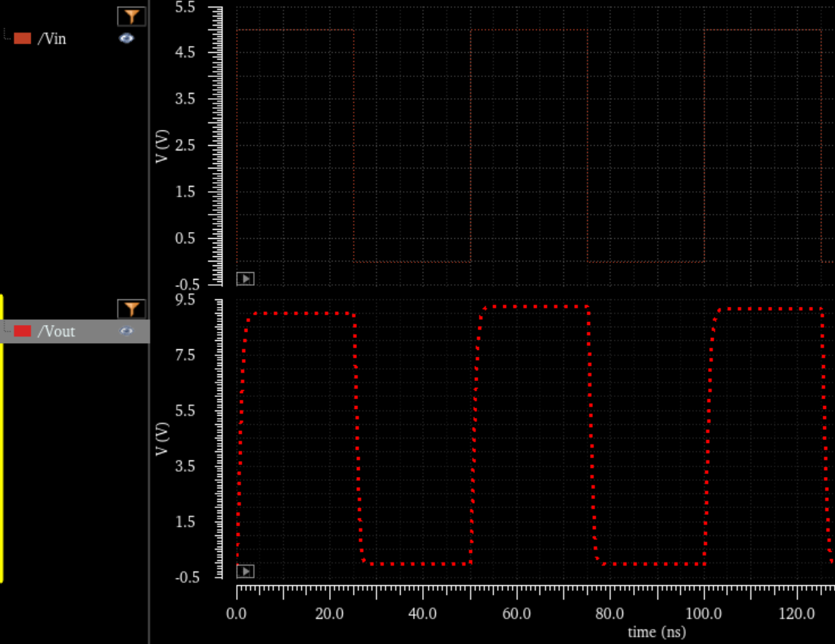Click the small arrow button in the Vout plot corner

[x=245, y=571]
